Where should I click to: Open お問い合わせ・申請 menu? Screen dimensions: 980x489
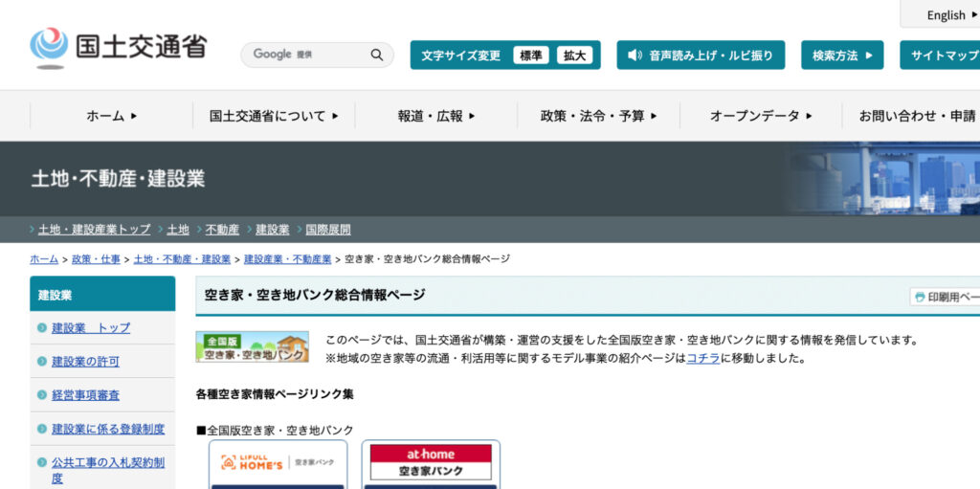916,116
